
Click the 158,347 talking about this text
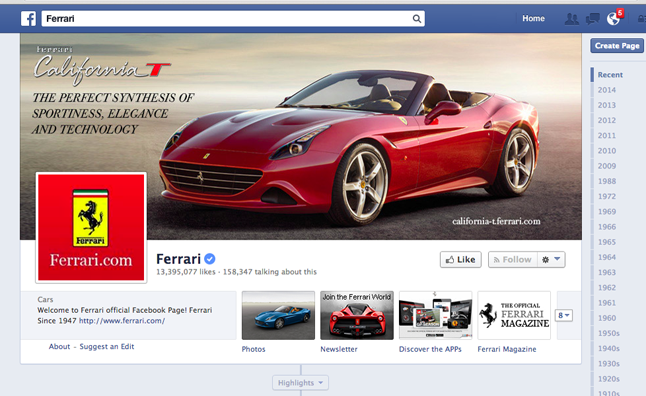point(270,272)
